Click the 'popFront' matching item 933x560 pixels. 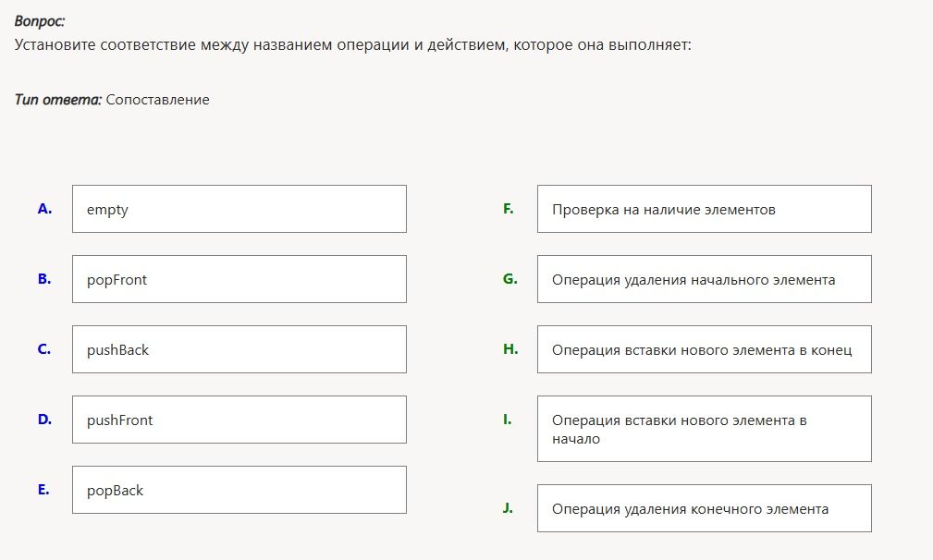tap(239, 279)
